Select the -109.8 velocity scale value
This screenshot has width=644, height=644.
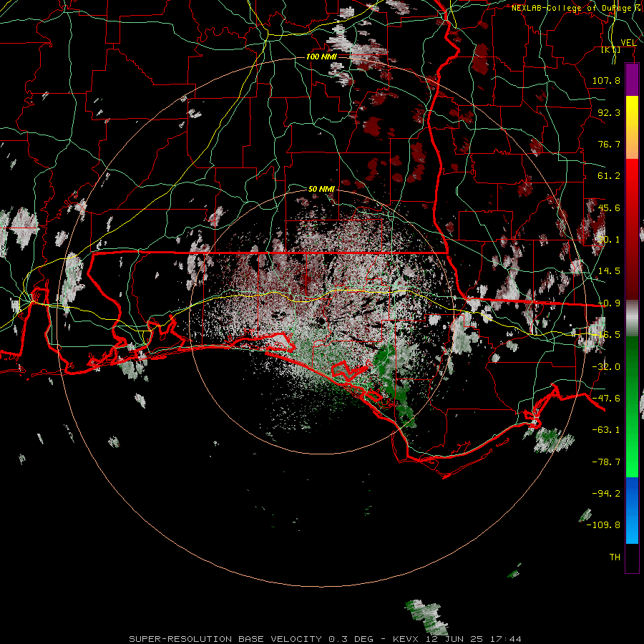[x=604, y=525]
